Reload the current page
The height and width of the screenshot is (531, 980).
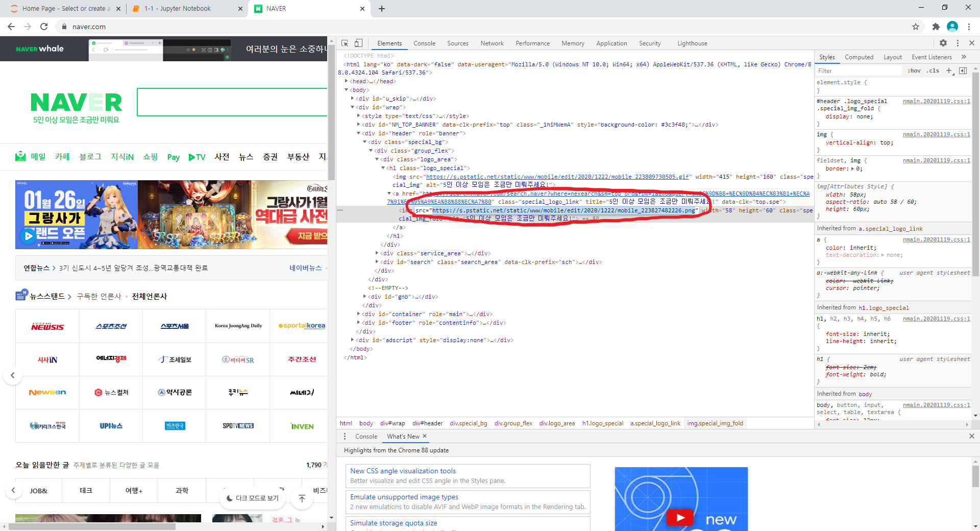pyautogui.click(x=44, y=27)
